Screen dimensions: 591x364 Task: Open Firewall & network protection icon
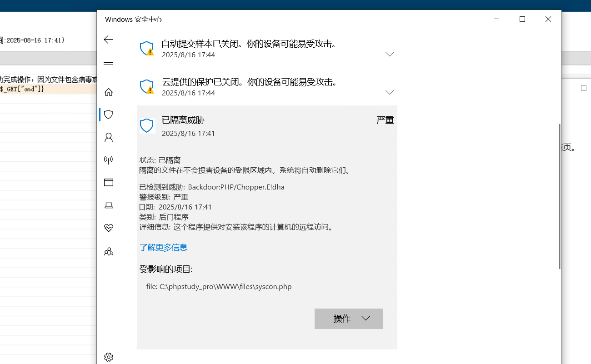[x=108, y=160]
